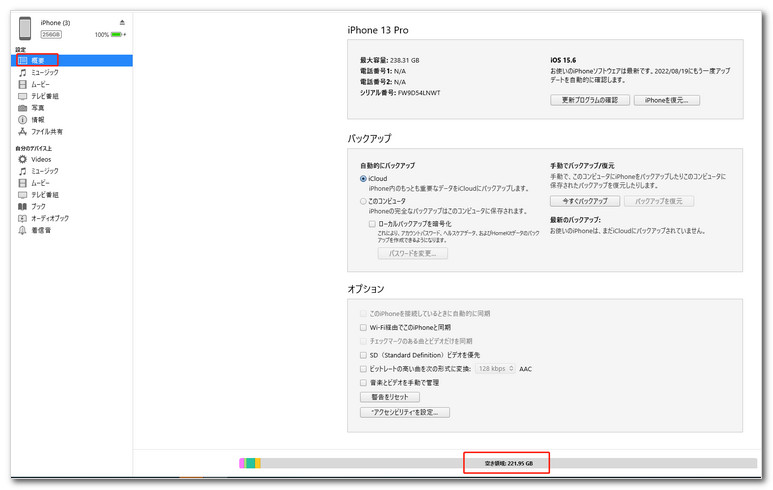Click the bell icon for 着信音
This screenshot has height=490, width=773.
(x=22, y=230)
